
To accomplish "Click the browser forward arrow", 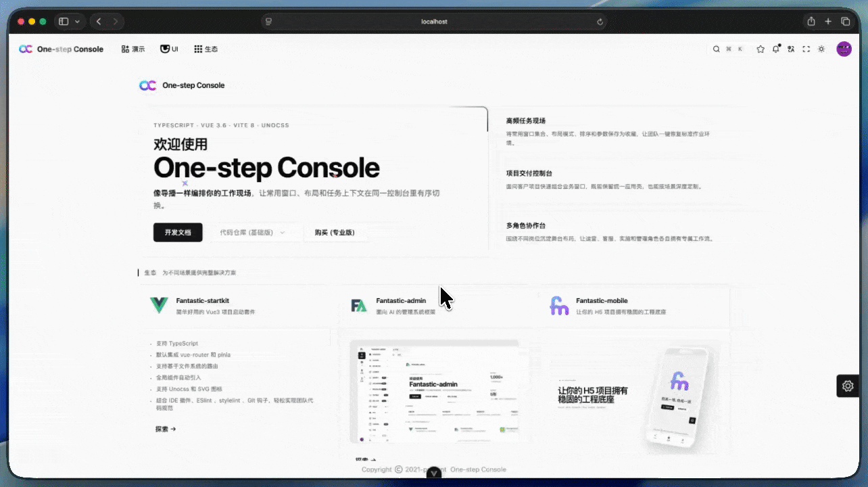I will coord(116,22).
